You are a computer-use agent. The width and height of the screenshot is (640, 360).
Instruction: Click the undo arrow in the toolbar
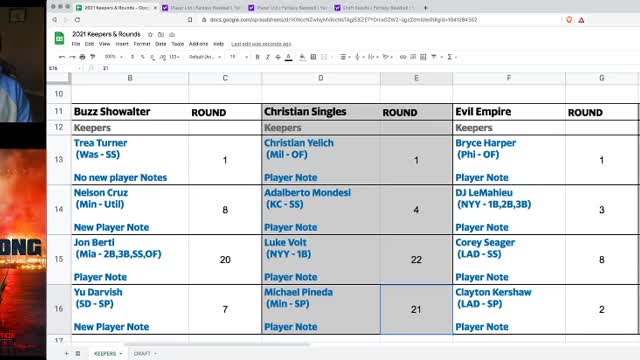(x=62, y=57)
